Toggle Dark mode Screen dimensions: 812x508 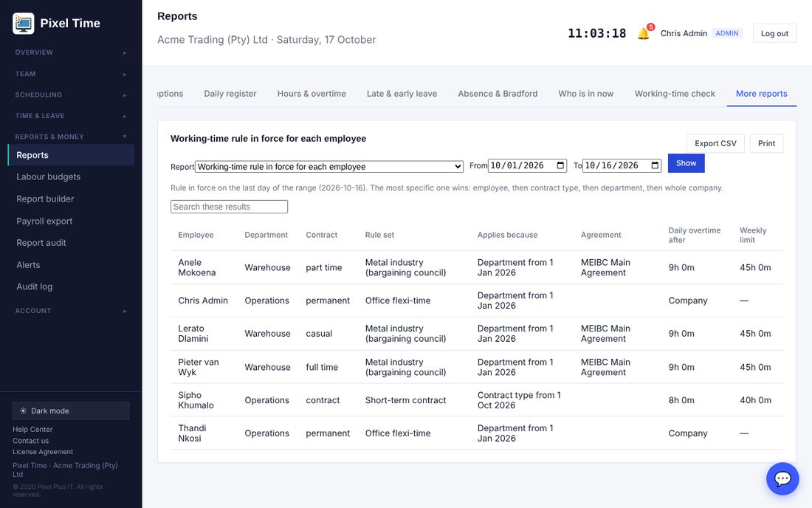[71, 411]
